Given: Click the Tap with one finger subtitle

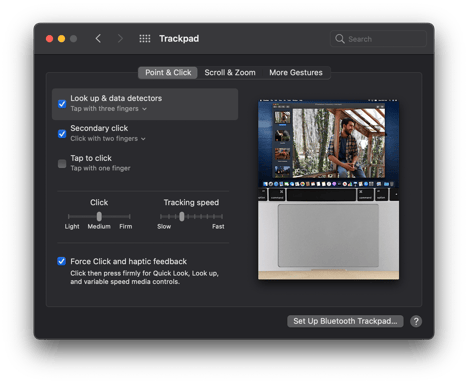Looking at the screenshot, I should pyautogui.click(x=100, y=168).
